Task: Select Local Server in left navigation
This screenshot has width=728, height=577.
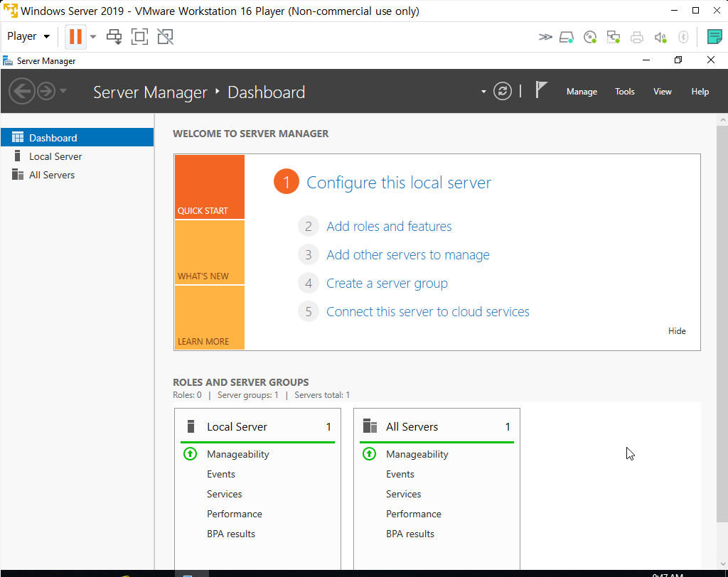Action: [77, 156]
